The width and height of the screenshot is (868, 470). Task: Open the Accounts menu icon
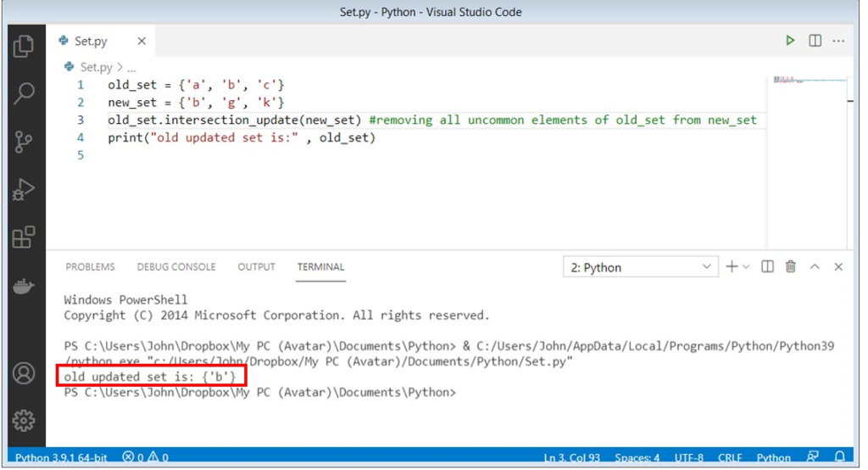pyautogui.click(x=23, y=373)
